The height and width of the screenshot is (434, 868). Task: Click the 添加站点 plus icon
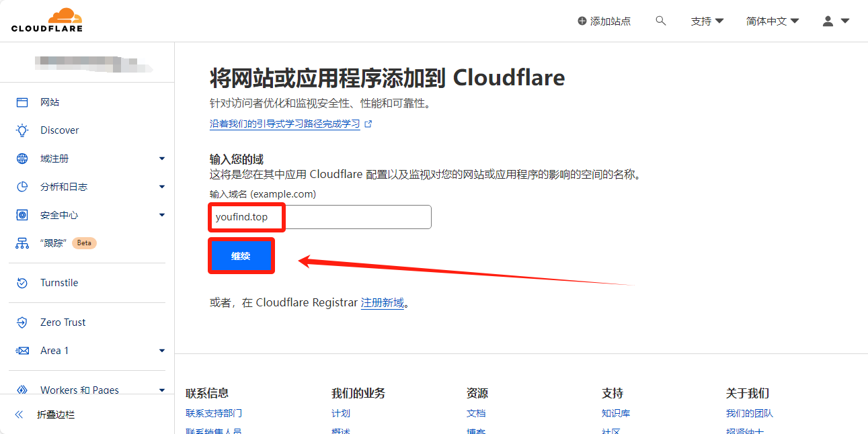[x=582, y=21]
